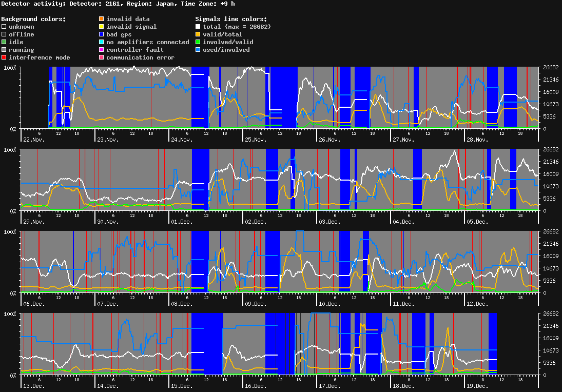562x392 pixels.
Task: Select the 01.Dec. date on the timeline
Action: pyautogui.click(x=183, y=222)
